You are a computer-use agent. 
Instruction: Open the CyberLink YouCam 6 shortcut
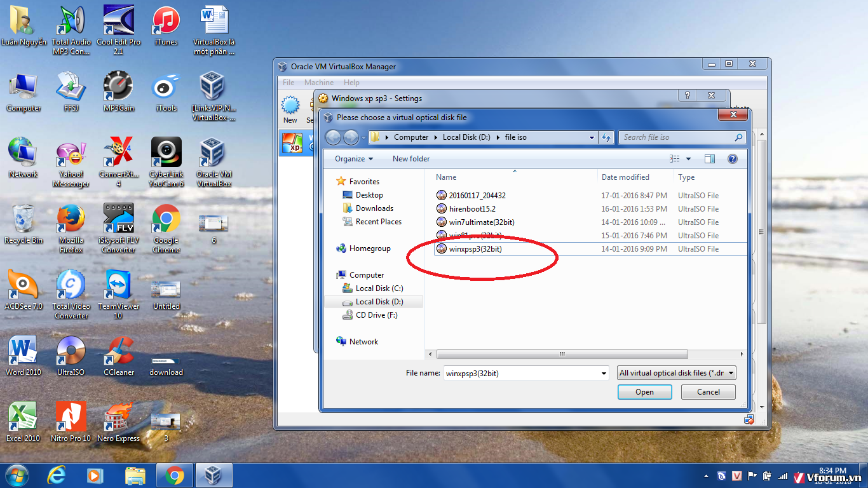tap(166, 163)
